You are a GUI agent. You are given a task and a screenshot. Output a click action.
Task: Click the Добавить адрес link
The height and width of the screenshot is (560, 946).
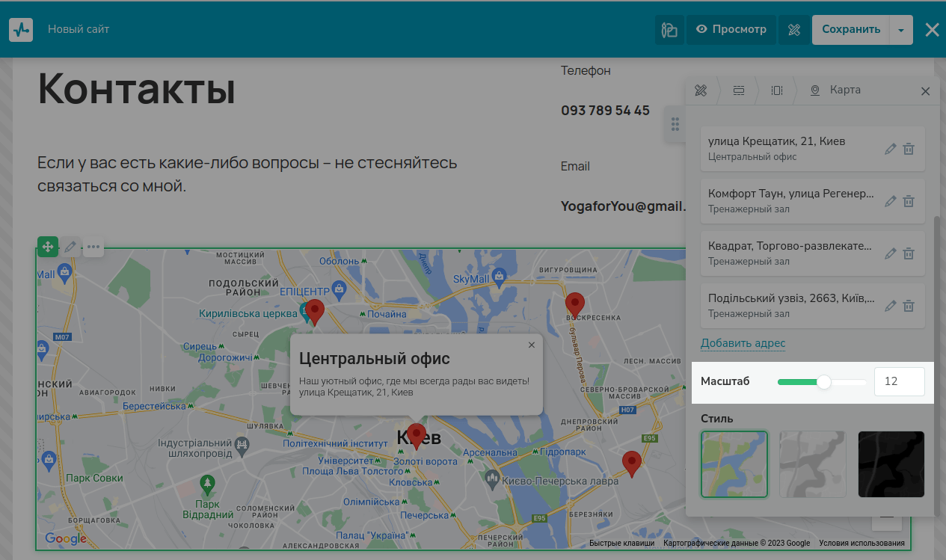743,343
